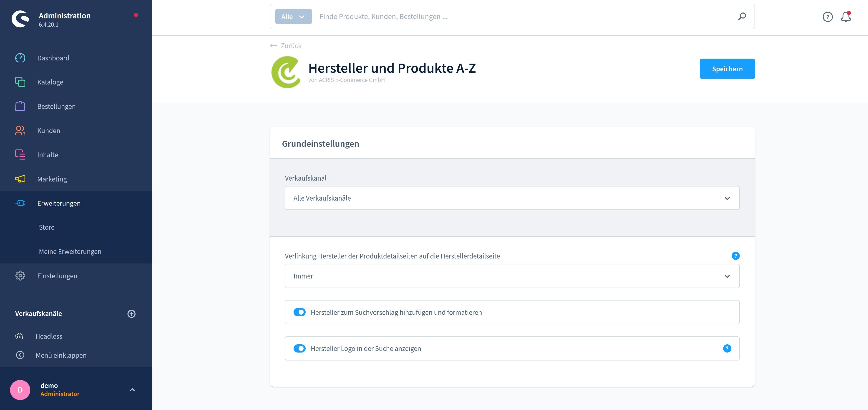Screen dimensions: 868x410
Task: Click Menü einklappen to collapse sidebar
Action: (61, 355)
